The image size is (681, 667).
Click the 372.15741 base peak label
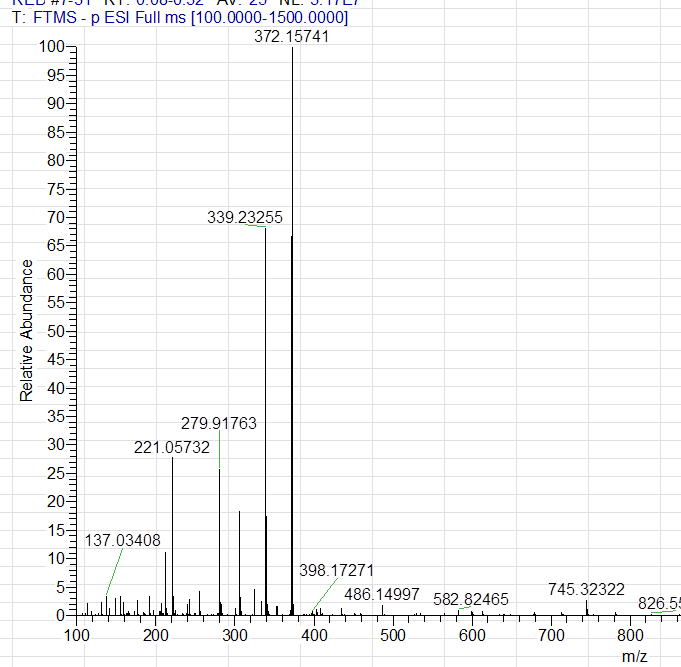click(x=292, y=37)
